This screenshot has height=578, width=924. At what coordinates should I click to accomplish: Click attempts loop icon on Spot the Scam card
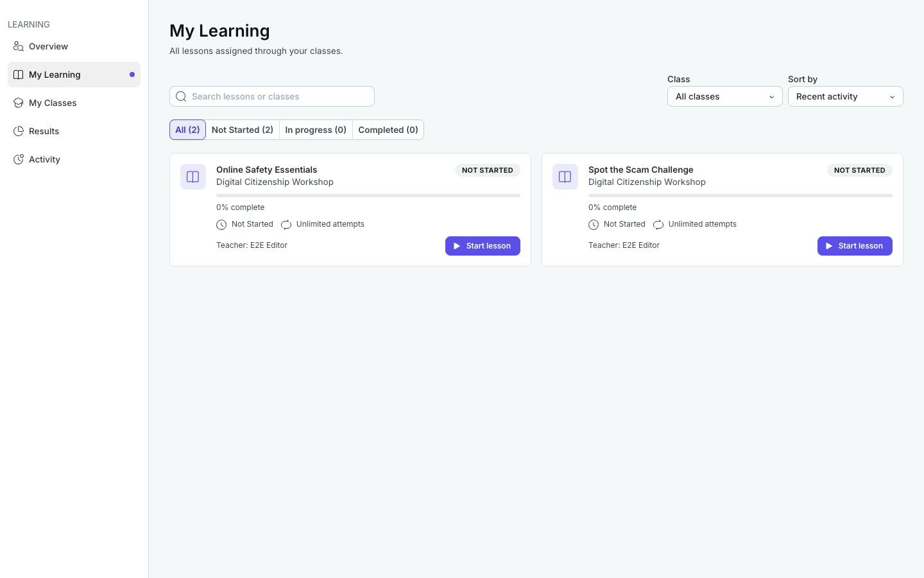point(658,225)
